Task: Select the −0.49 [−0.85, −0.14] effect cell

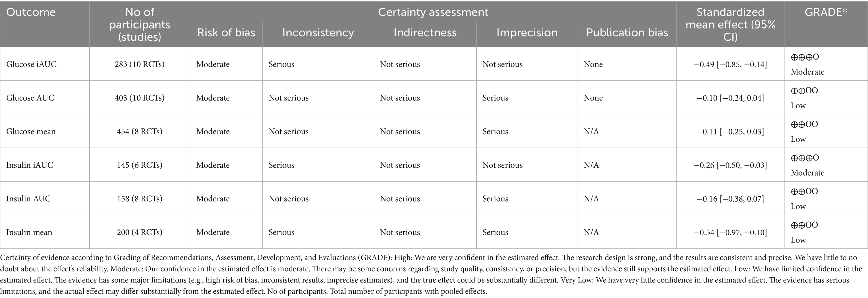Action: (x=730, y=64)
